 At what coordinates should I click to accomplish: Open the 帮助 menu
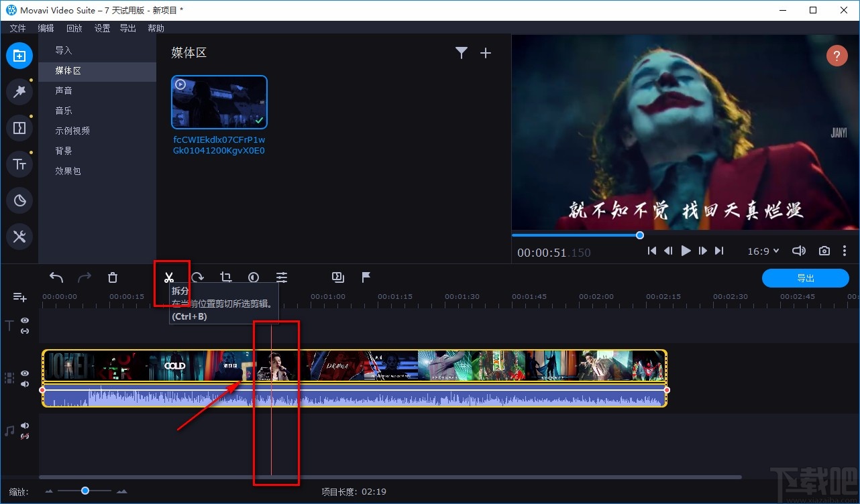click(156, 28)
